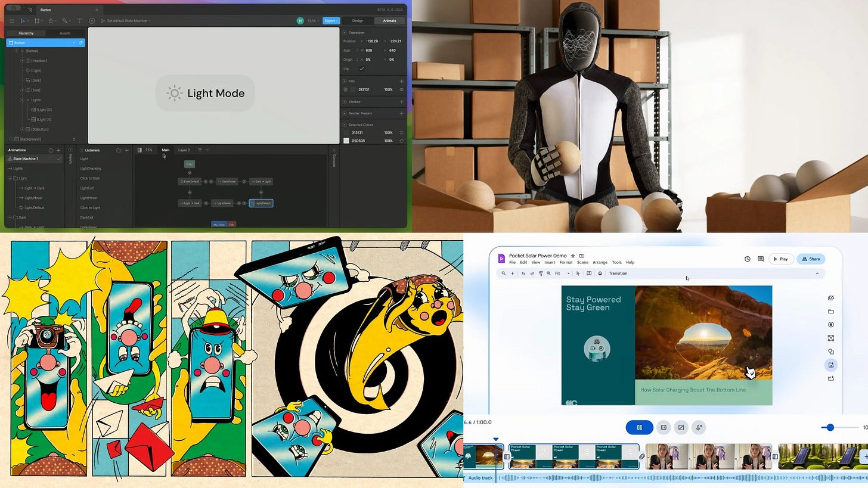The width and height of the screenshot is (868, 488).
Task: Click the paint format icon in Vids toolbar
Action: (x=541, y=273)
